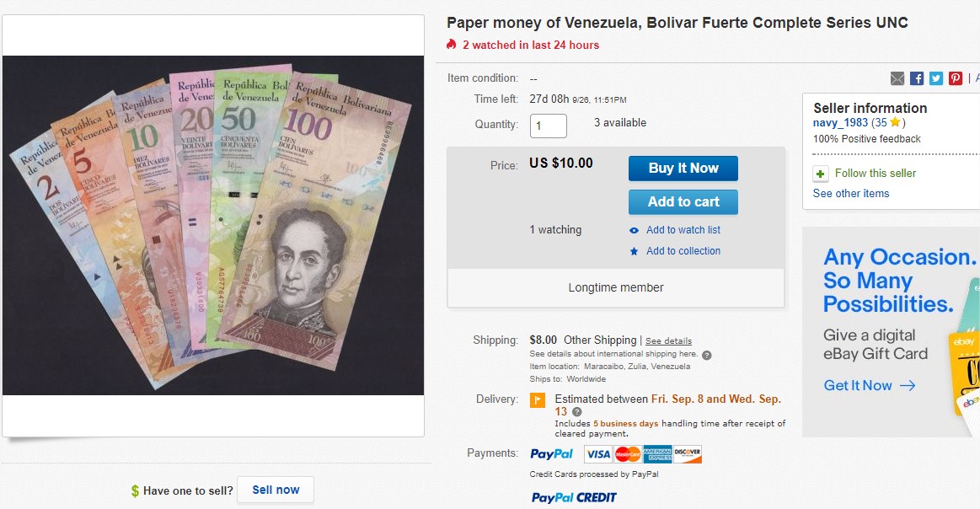Share this listing on Twitter

pyautogui.click(x=935, y=78)
